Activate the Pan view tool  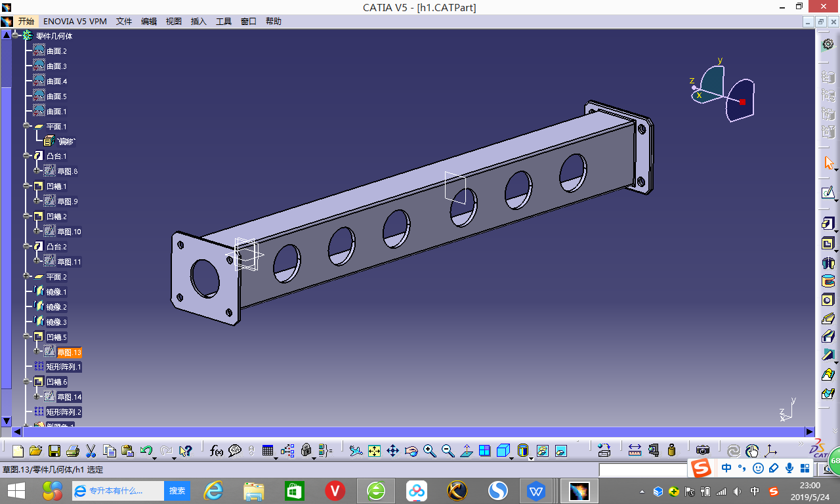point(392,451)
